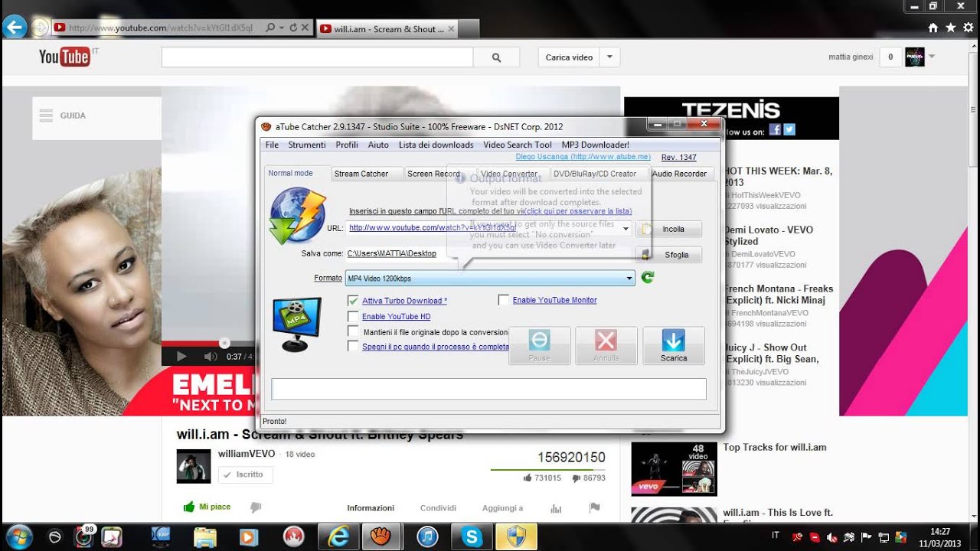Click the statistics bar-chart icon
The height and width of the screenshot is (551, 980).
click(x=556, y=508)
